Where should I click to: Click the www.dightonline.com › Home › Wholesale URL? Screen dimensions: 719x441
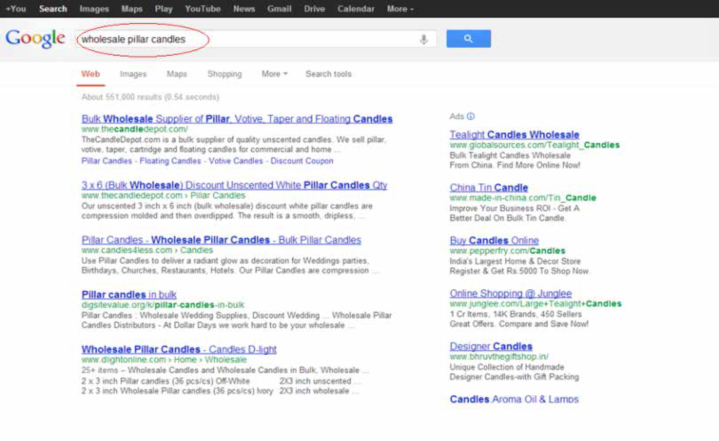[x=164, y=360]
